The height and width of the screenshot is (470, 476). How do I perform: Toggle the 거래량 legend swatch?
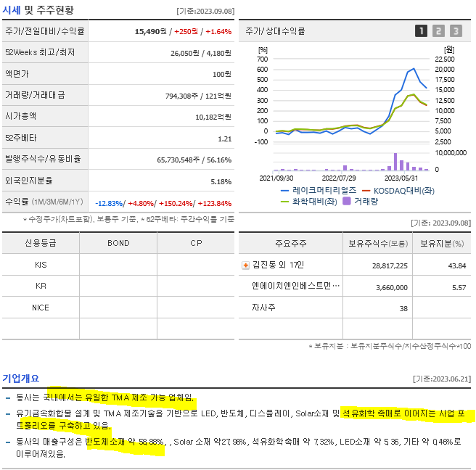click(347, 201)
